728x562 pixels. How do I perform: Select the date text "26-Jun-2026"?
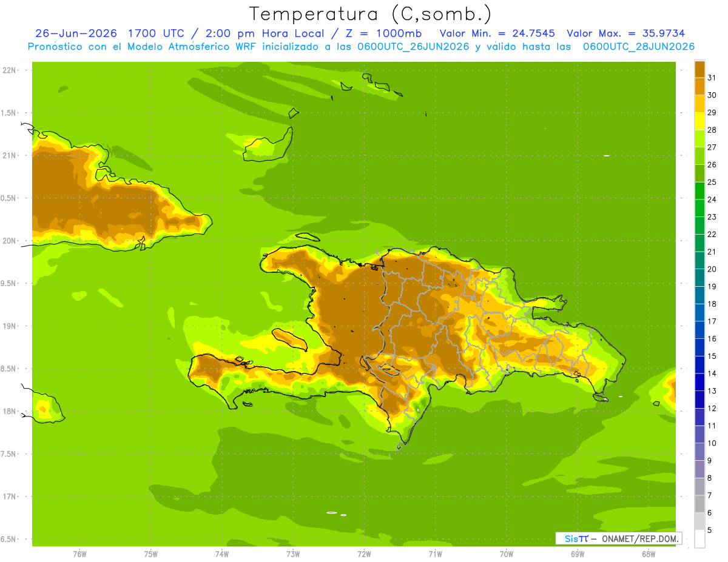pos(76,33)
